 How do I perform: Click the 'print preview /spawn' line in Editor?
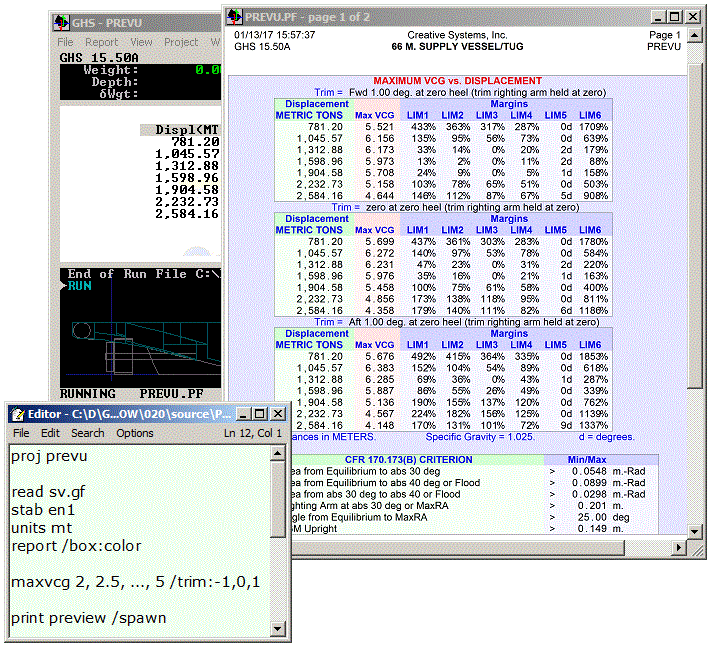click(88, 618)
